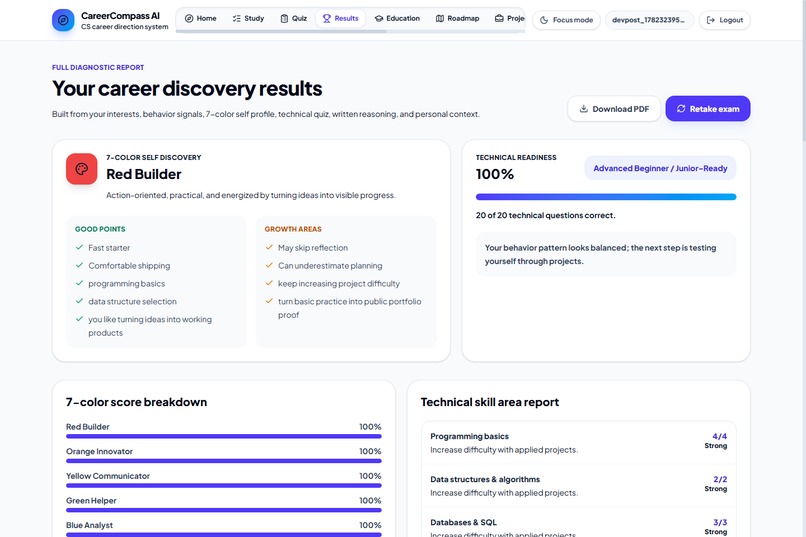The height and width of the screenshot is (537, 806).
Task: Retake the exam
Action: 708,109
